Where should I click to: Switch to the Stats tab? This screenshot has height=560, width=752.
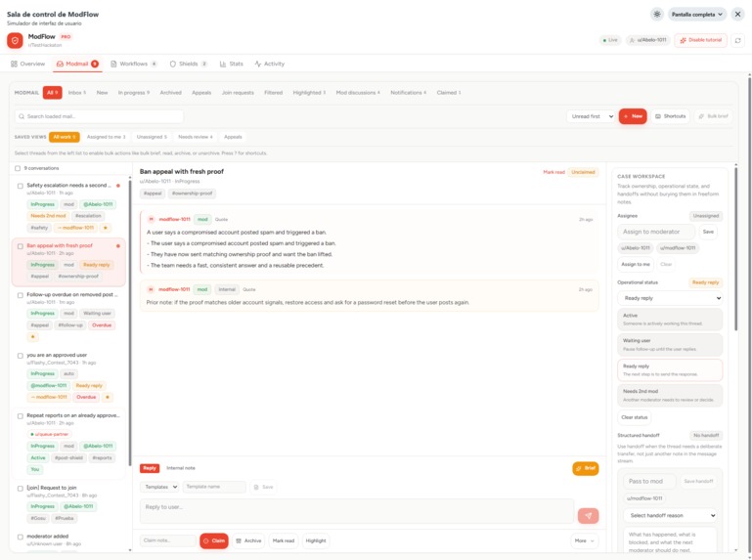point(231,64)
